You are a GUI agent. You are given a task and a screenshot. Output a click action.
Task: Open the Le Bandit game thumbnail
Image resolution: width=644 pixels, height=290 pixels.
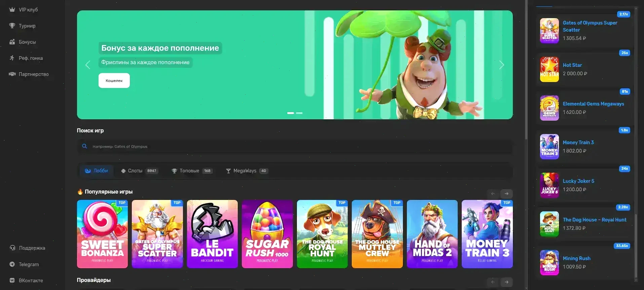click(212, 234)
